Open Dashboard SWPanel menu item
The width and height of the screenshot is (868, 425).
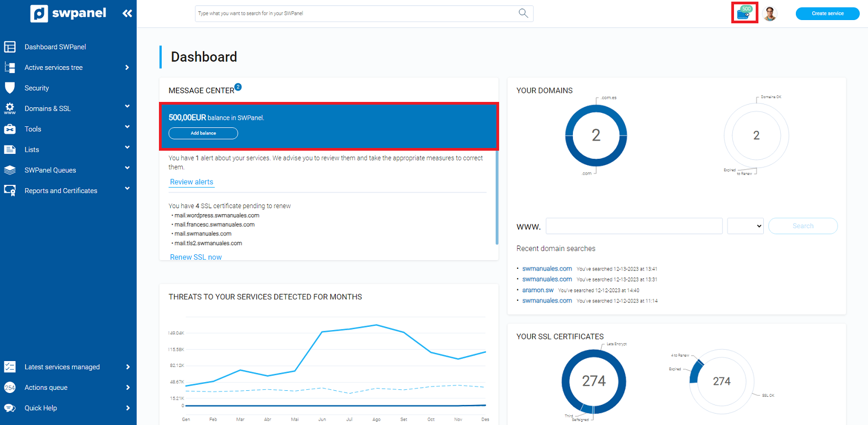pyautogui.click(x=55, y=47)
